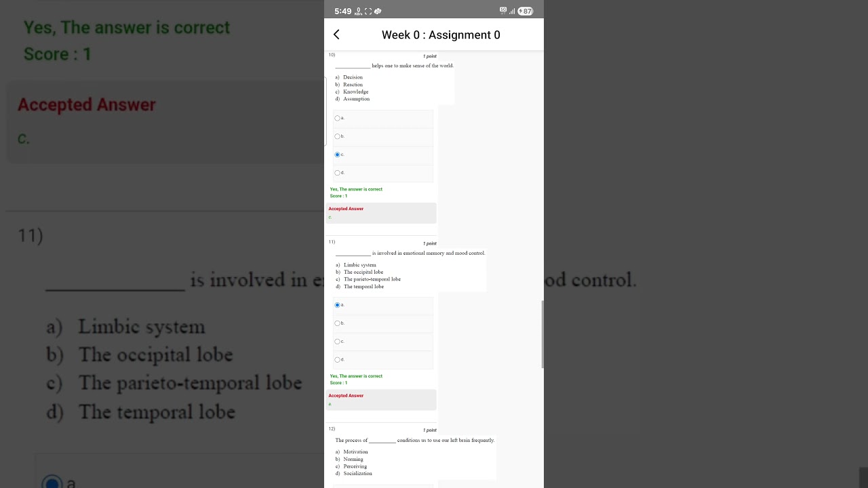Image resolution: width=868 pixels, height=488 pixels.
Task: Tap the back arrow in the header
Action: point(336,35)
